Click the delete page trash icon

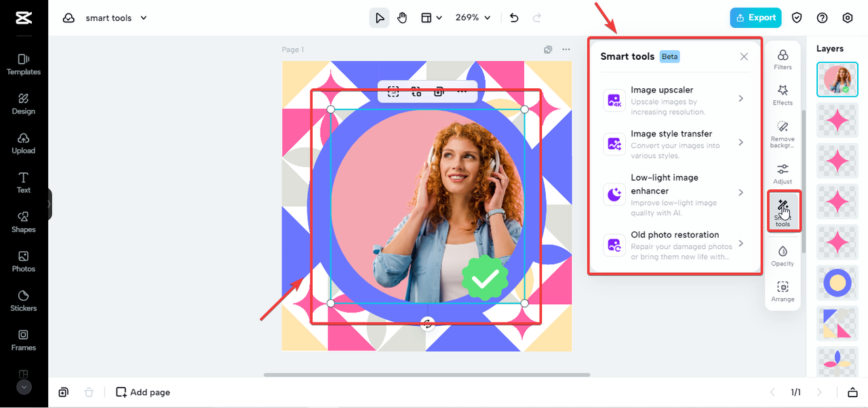89,392
